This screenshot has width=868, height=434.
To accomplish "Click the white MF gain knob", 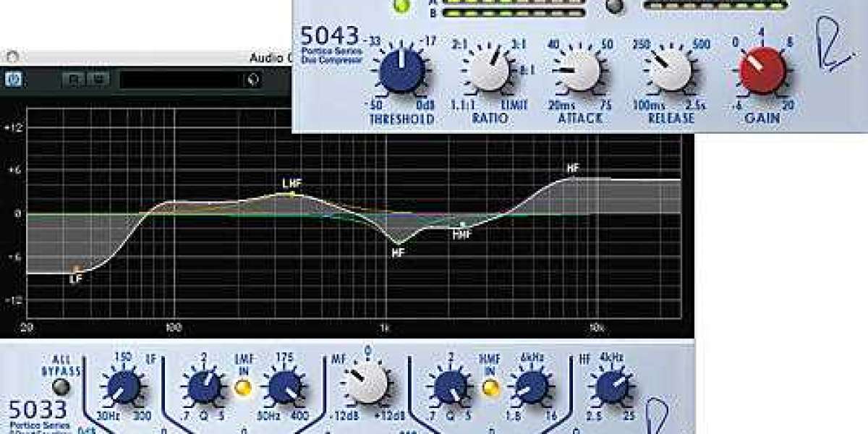I will (367, 383).
